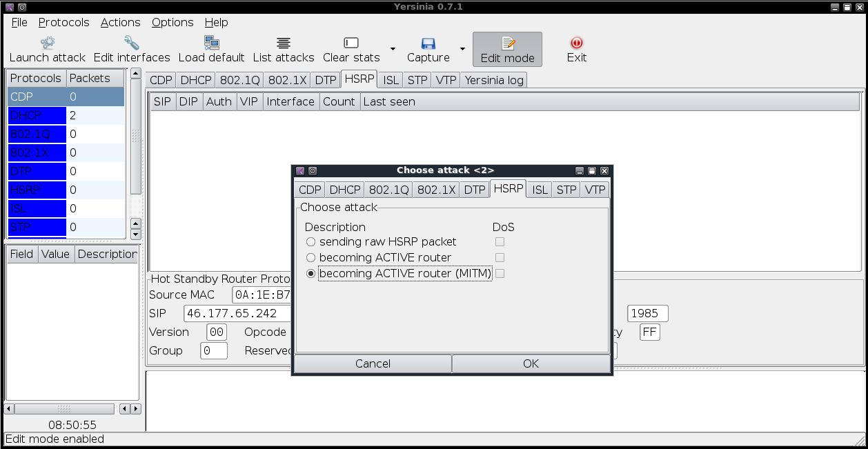Open the 802.1Q tab in main window

coord(240,80)
